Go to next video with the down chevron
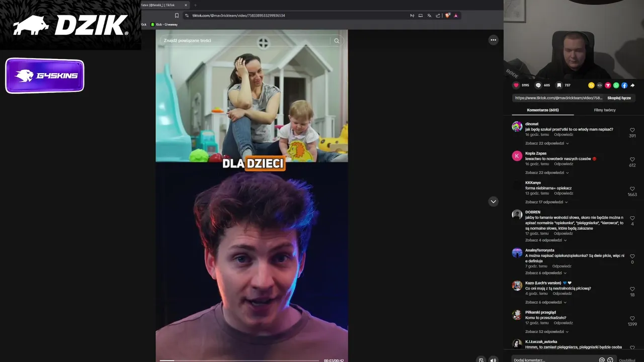The width and height of the screenshot is (644, 362). pos(493,201)
